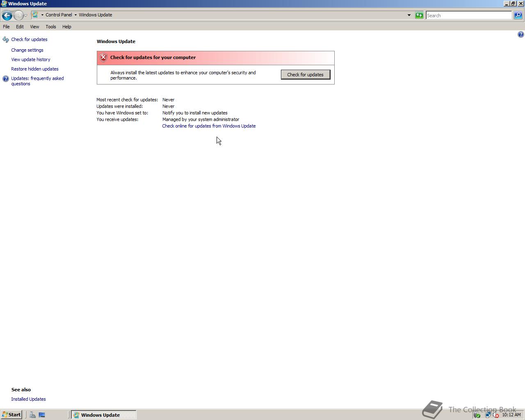Viewport: 525px width, 420px height.
Task: Click the greyed Forward arrow button
Action: pos(18,15)
